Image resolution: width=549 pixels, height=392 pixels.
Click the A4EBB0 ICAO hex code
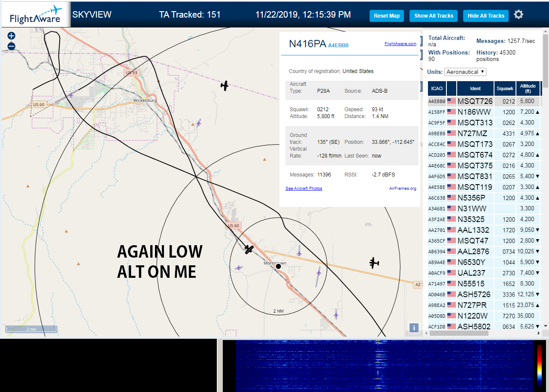point(338,45)
